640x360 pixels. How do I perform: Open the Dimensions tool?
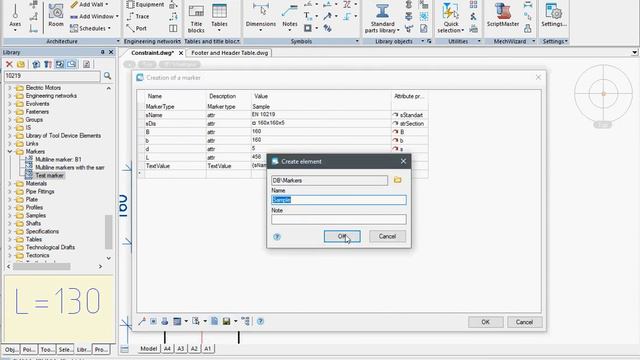pyautogui.click(x=260, y=17)
